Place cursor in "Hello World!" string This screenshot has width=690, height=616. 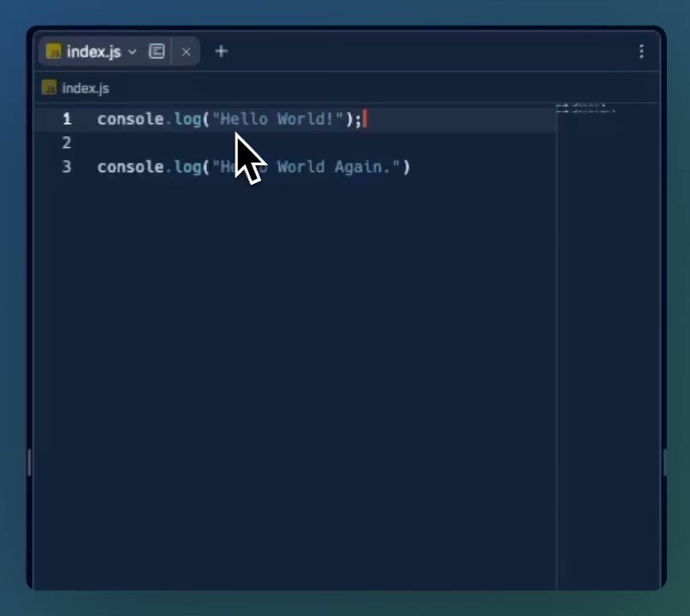click(x=277, y=119)
